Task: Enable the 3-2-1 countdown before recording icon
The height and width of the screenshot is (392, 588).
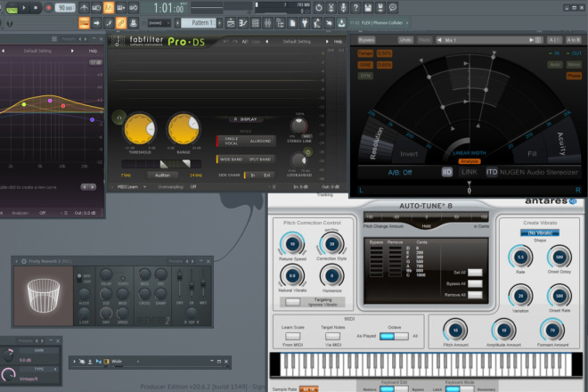Action: [x=109, y=7]
